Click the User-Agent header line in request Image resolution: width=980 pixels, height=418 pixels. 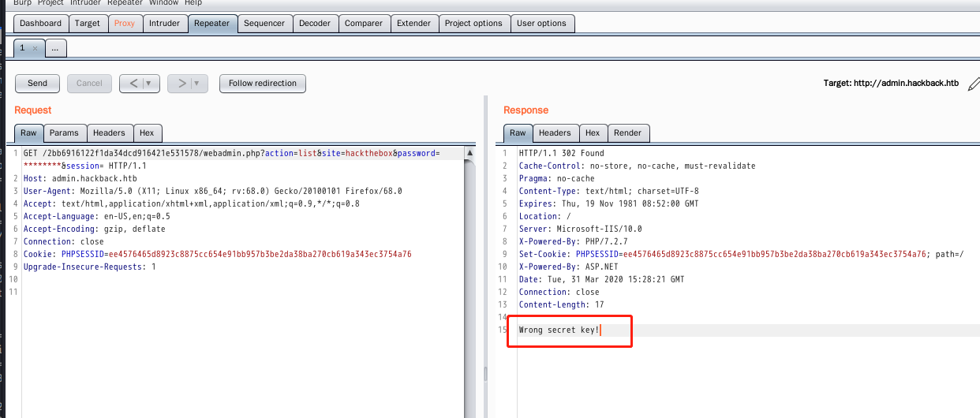point(213,191)
